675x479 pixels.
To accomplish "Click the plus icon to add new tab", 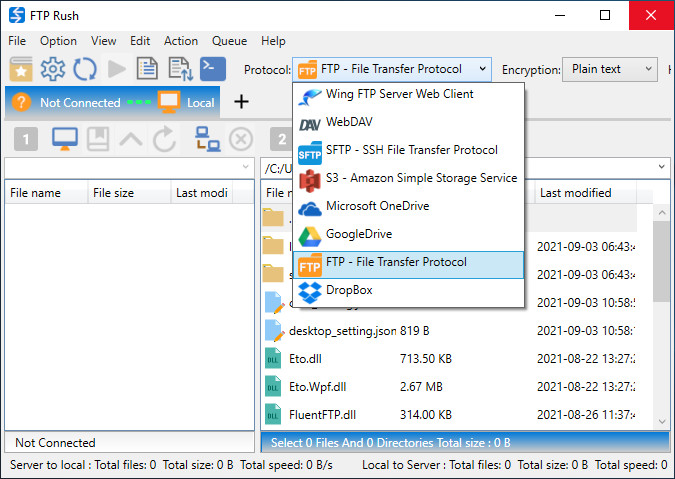I will tap(241, 102).
